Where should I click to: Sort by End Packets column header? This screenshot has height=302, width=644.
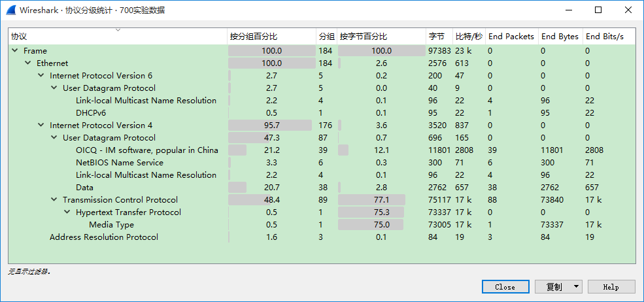[512, 36]
